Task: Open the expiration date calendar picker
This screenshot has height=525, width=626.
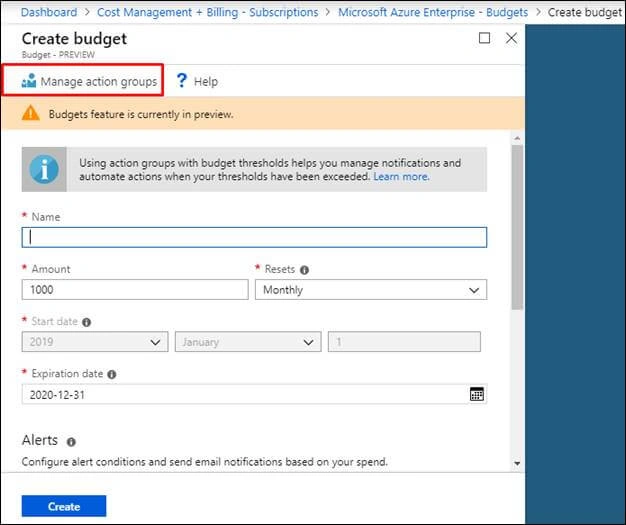Action: point(477,394)
